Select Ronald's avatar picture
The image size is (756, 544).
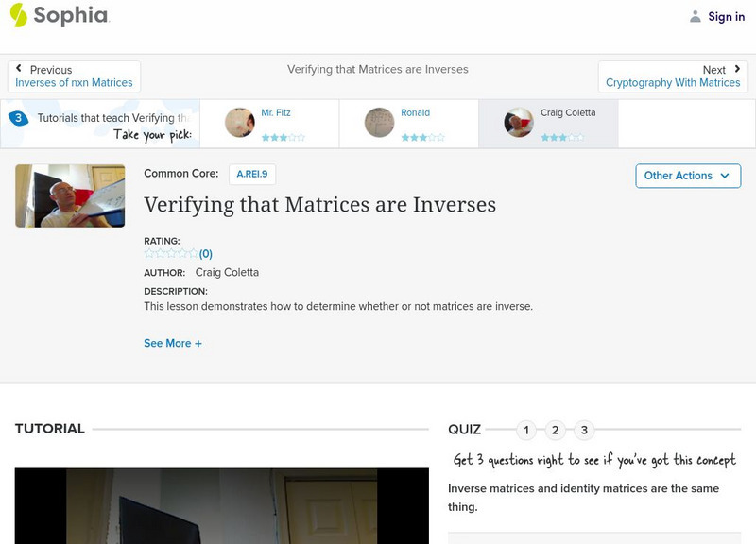pyautogui.click(x=380, y=123)
